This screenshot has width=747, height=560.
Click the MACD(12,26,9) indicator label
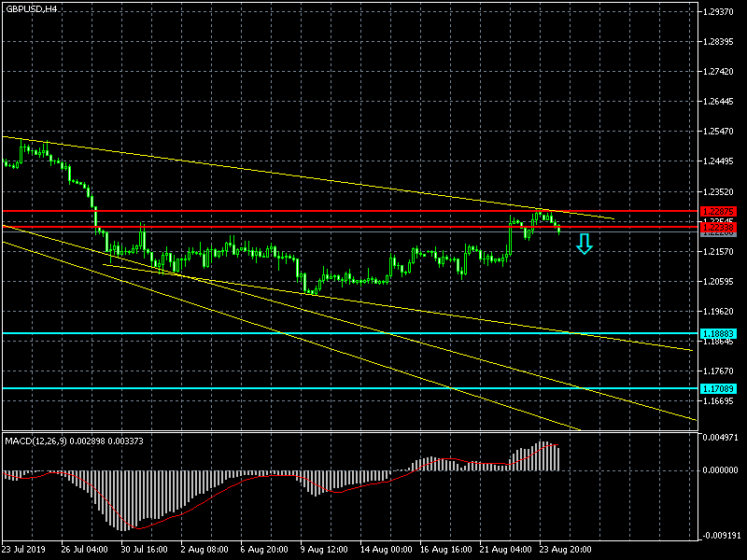[x=36, y=441]
